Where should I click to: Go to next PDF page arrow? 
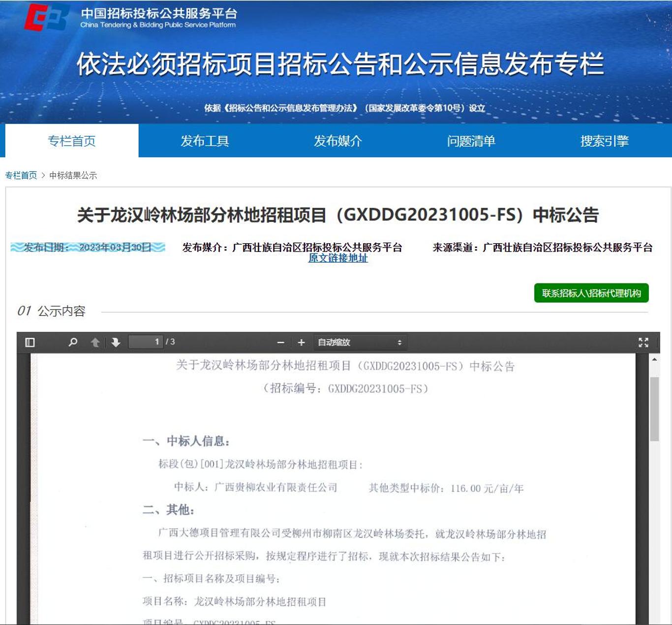pyautogui.click(x=116, y=342)
